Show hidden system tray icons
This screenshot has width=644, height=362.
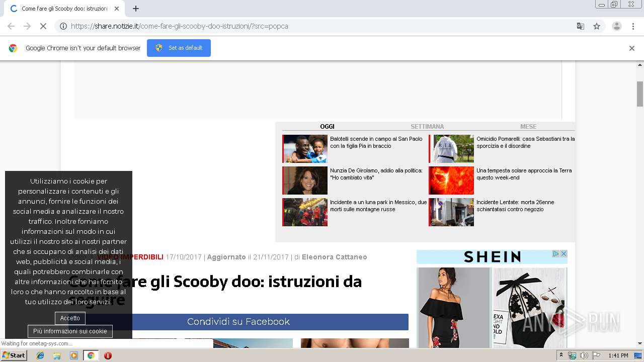[x=561, y=355]
